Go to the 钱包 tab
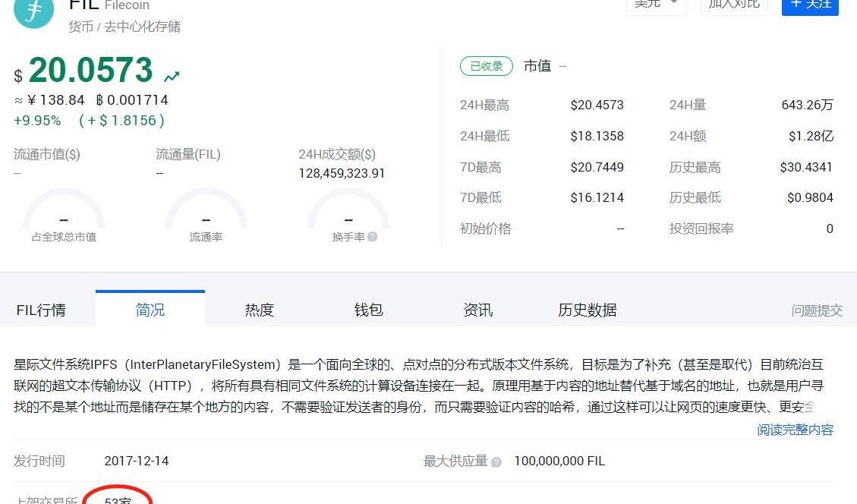 click(x=369, y=310)
